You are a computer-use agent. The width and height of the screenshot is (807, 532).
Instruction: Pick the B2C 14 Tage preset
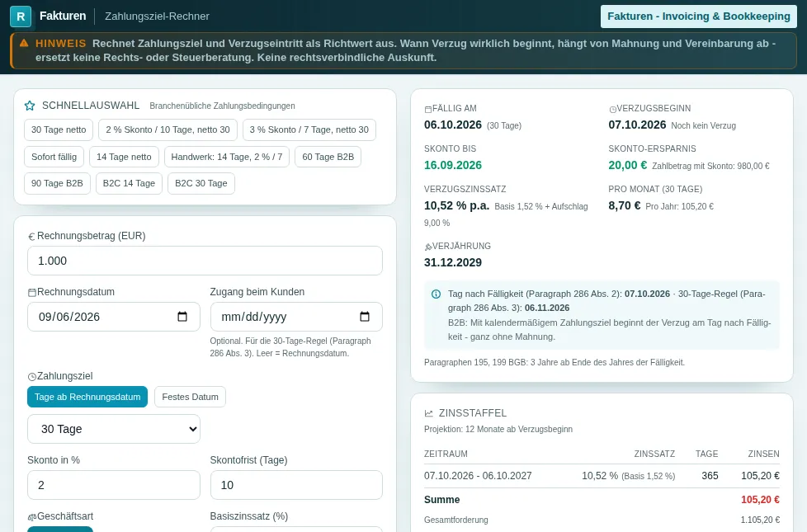tap(130, 184)
